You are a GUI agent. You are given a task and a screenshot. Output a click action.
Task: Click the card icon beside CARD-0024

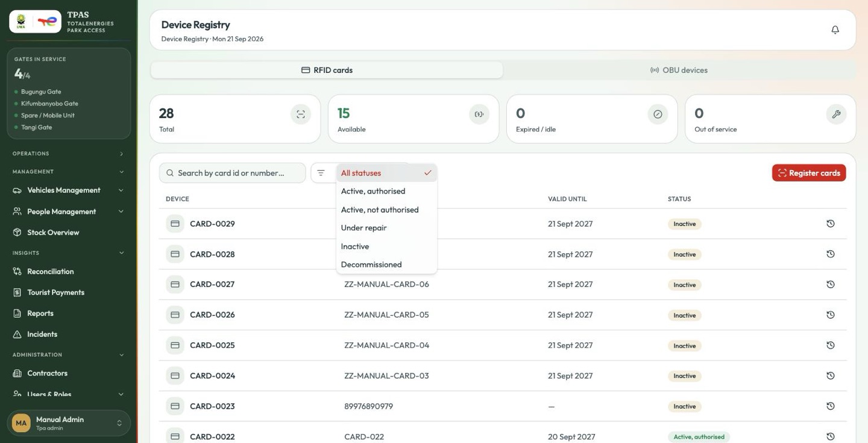pos(175,375)
